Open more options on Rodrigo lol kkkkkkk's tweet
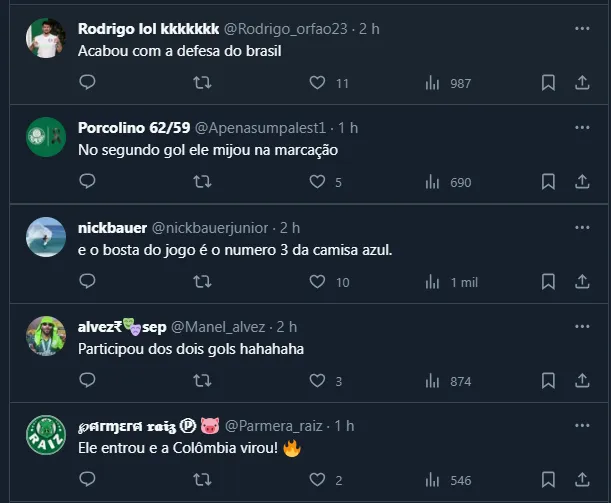Viewport: 611px width, 503px height. point(582,29)
